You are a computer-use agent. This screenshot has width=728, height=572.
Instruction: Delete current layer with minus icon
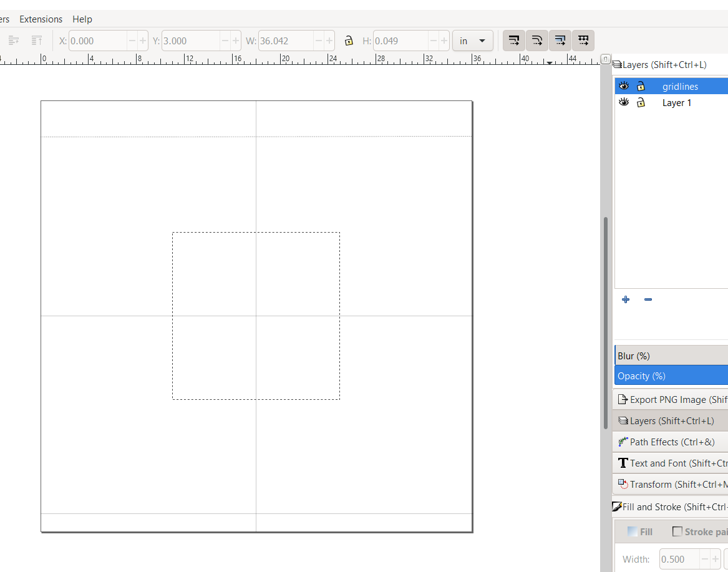(648, 299)
